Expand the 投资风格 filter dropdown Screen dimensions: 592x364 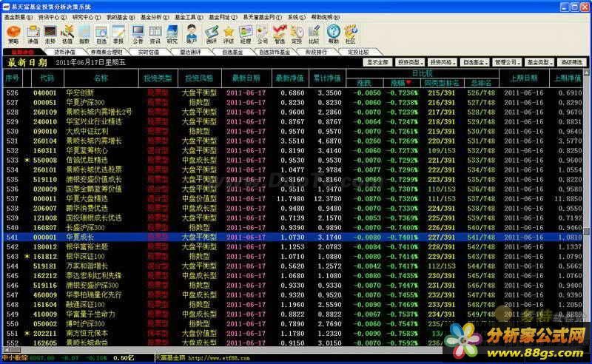(443, 62)
